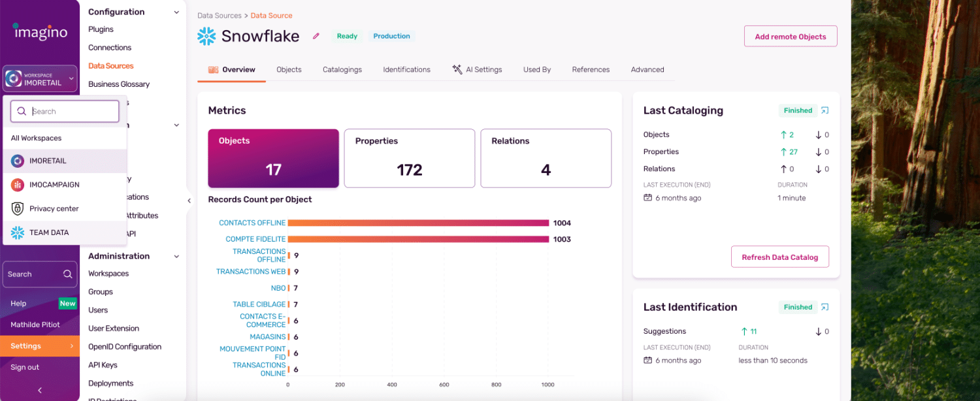Collapse the Configuration section chevron
980x401 pixels.
pos(176,12)
